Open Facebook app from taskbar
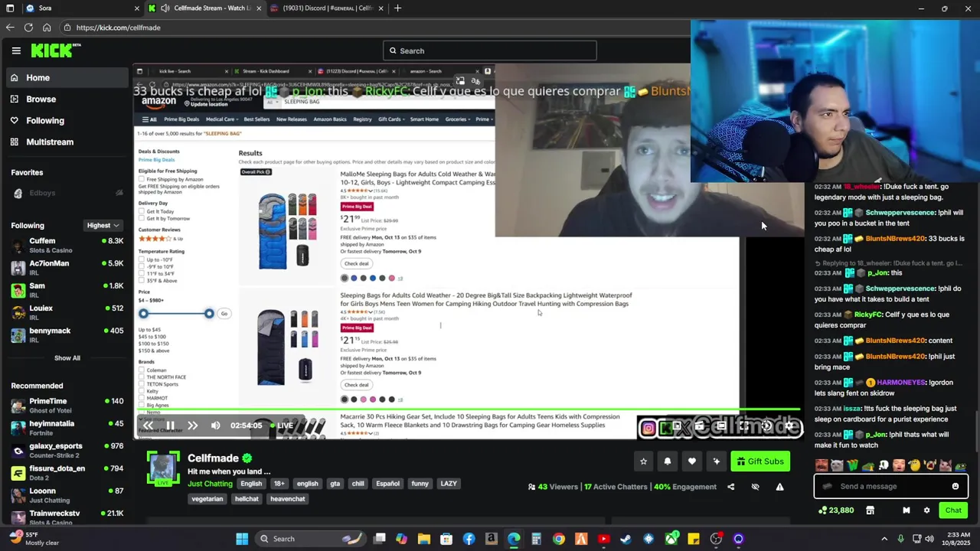 [x=469, y=539]
